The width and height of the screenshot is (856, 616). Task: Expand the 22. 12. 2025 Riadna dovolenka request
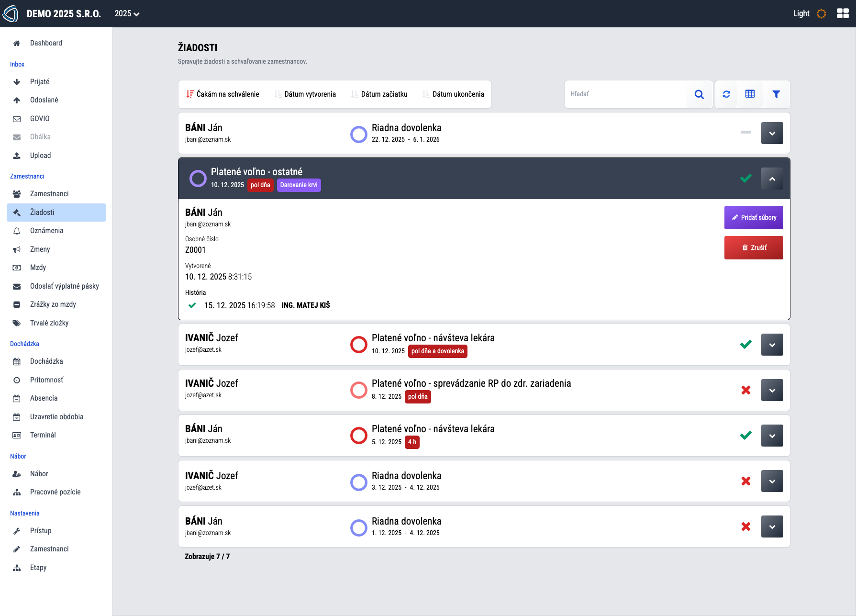(772, 133)
